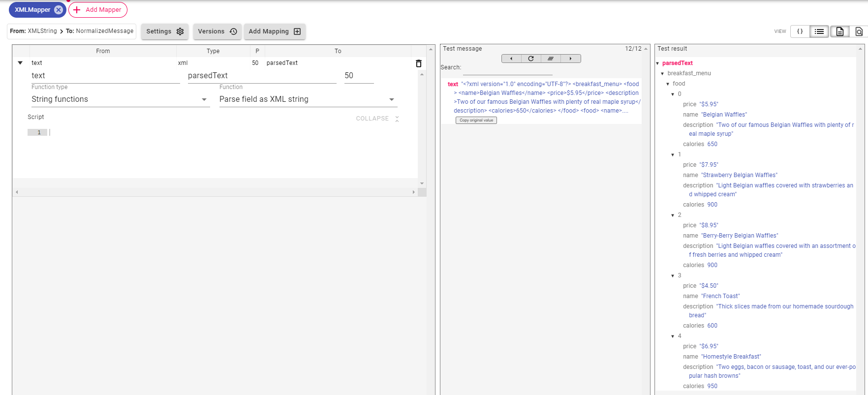Open the Versions history

pyautogui.click(x=217, y=31)
